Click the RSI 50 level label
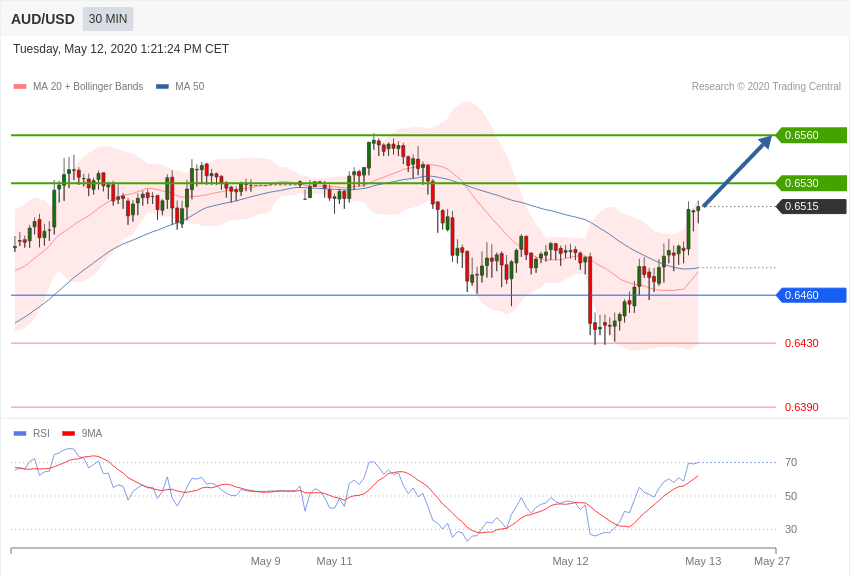This screenshot has width=850, height=576. pos(791,496)
